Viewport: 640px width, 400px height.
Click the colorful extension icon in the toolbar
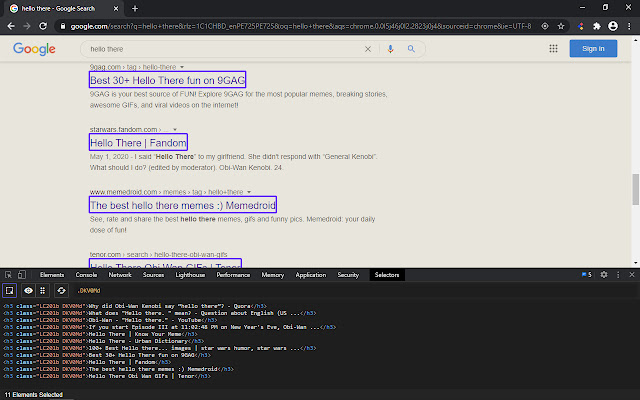(x=581, y=26)
